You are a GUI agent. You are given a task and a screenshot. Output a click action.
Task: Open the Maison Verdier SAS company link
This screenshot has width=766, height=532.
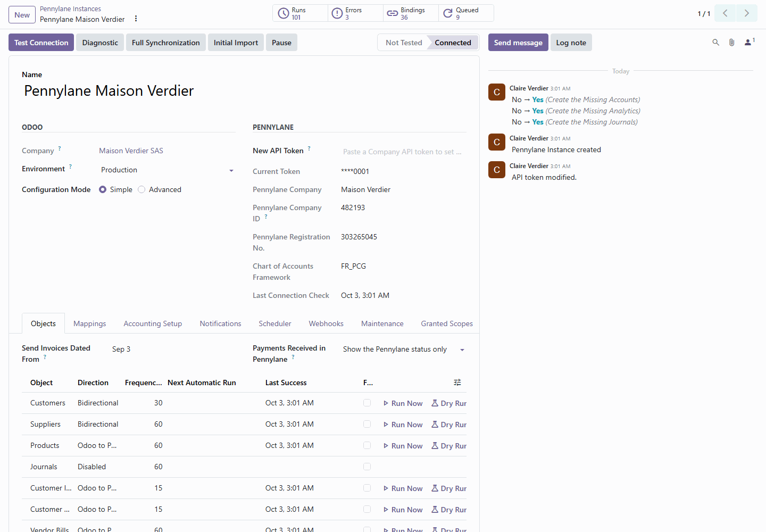[131, 151]
